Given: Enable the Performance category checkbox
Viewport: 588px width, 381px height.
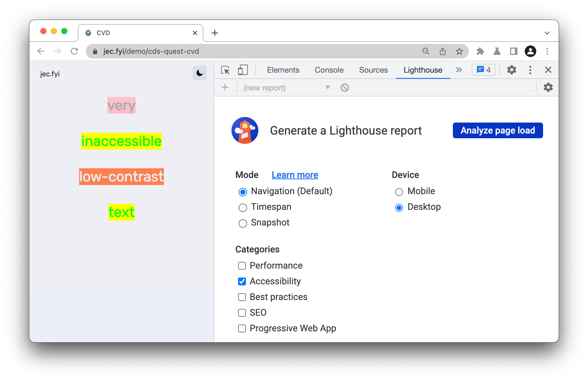Looking at the screenshot, I should pos(241,265).
